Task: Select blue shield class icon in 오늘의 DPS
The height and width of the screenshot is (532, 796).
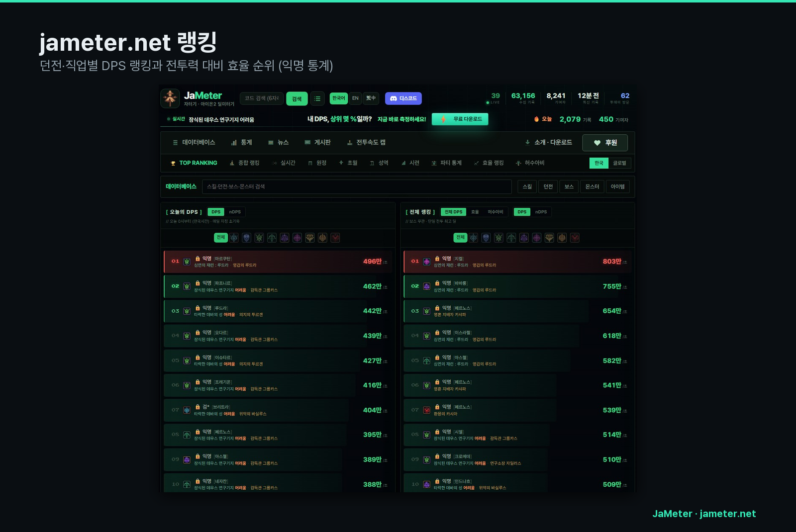Action: [246, 238]
